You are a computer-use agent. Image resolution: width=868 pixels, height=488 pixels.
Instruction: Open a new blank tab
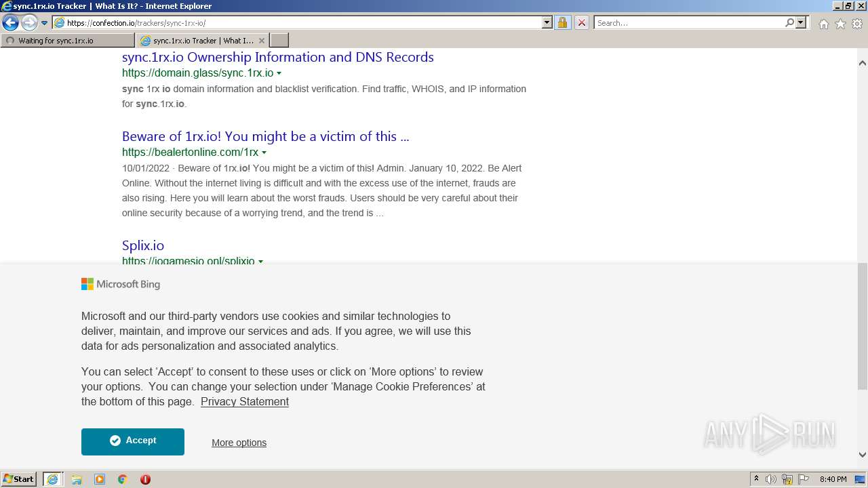(x=279, y=41)
